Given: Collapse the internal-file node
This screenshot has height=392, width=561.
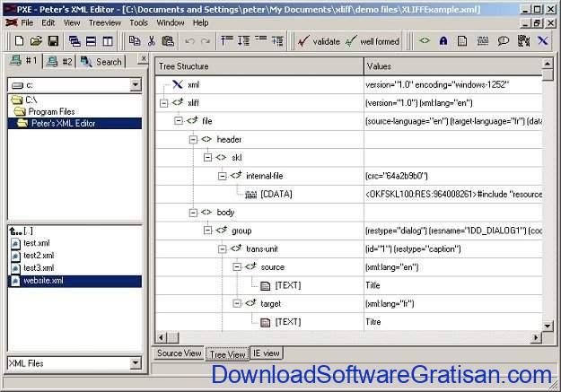Looking at the screenshot, I should pyautogui.click(x=223, y=176).
